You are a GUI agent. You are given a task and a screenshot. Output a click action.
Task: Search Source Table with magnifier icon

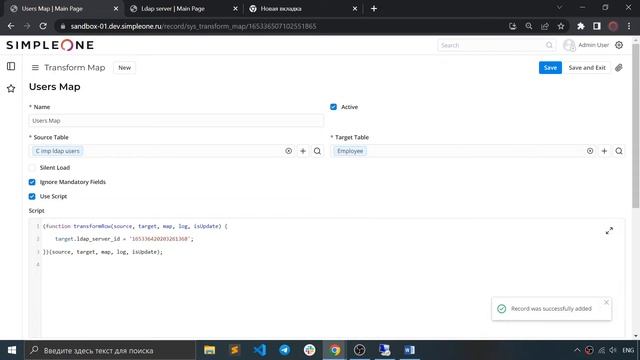click(x=317, y=151)
